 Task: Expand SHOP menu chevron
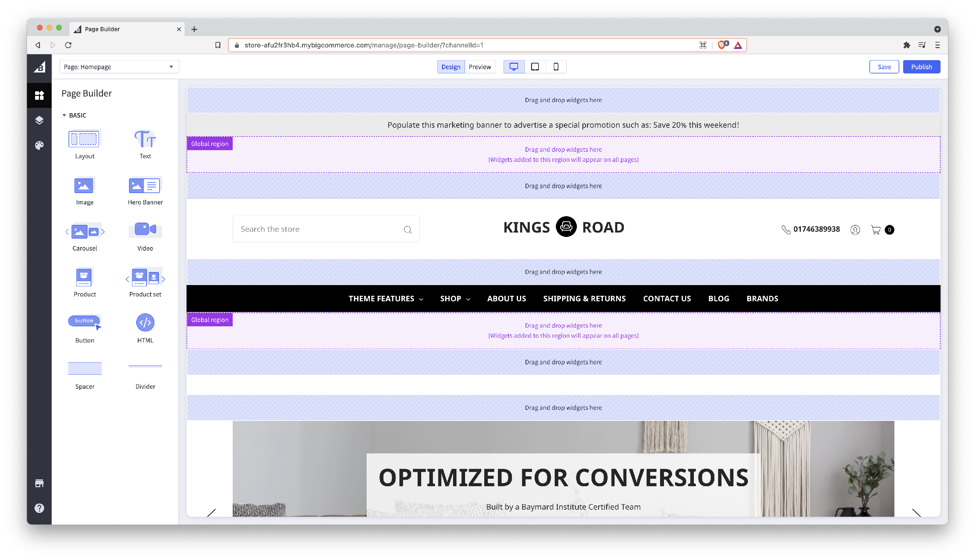click(468, 299)
